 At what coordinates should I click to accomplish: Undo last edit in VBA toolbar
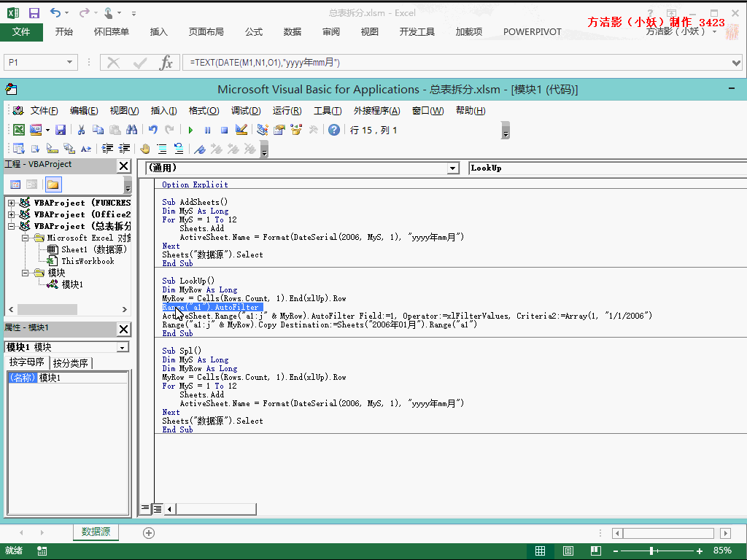[153, 130]
